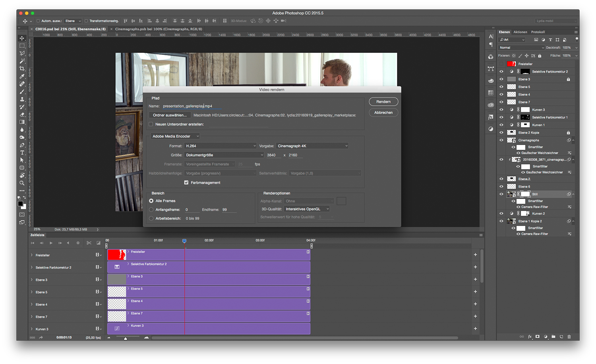
Task: Select the Crop tool in the toolbar
Action: 22,69
